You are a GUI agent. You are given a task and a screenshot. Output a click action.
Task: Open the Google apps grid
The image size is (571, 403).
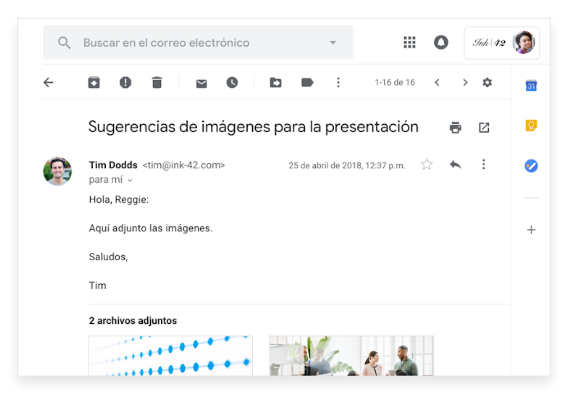tap(409, 42)
